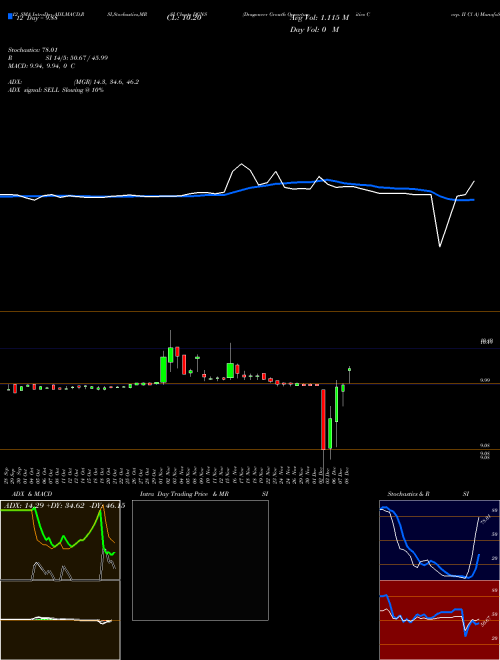
Task: Click the 'SI 14/3: 30.67 / 45.99' reading
Action: click(x=77, y=58)
